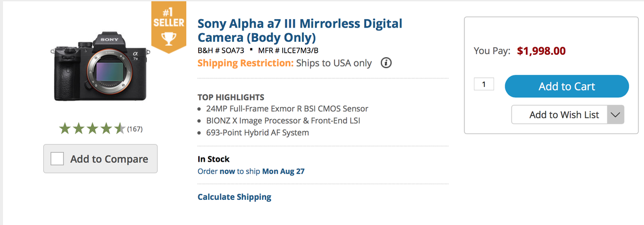Click the Shipping Restriction orange label
Viewport: 644px width, 225px height.
pyautogui.click(x=246, y=63)
